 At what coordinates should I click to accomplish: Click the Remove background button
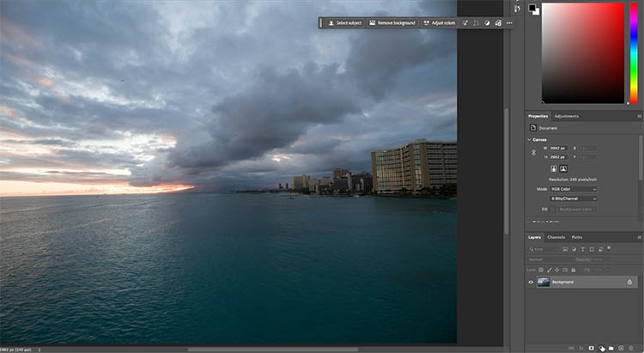tap(393, 23)
